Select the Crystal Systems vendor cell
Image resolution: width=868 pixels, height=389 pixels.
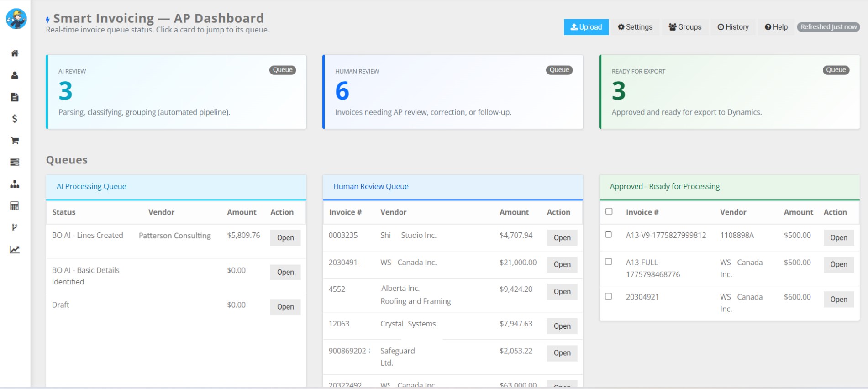pyautogui.click(x=408, y=324)
